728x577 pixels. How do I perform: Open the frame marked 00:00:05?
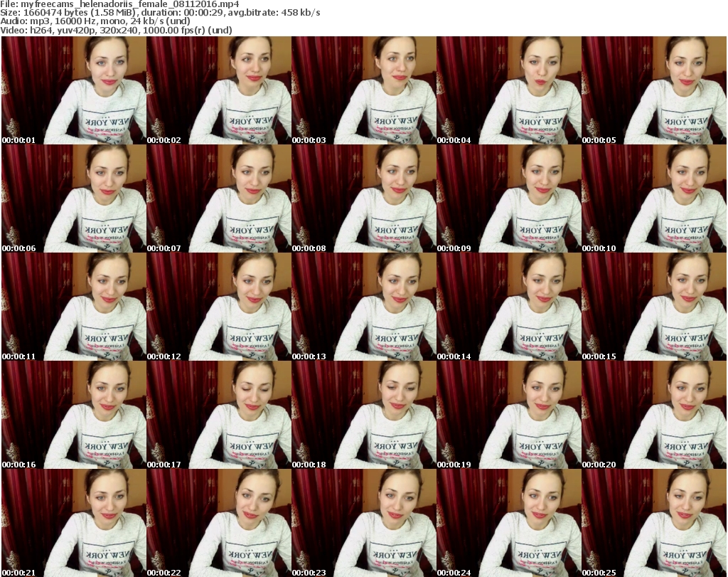click(654, 90)
